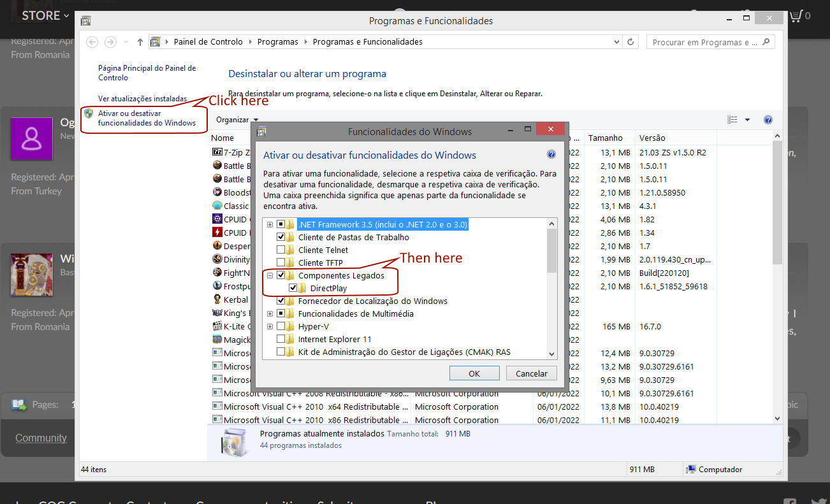Click the Cancelar button
Viewport: 830px width, 504px height.
click(x=532, y=373)
